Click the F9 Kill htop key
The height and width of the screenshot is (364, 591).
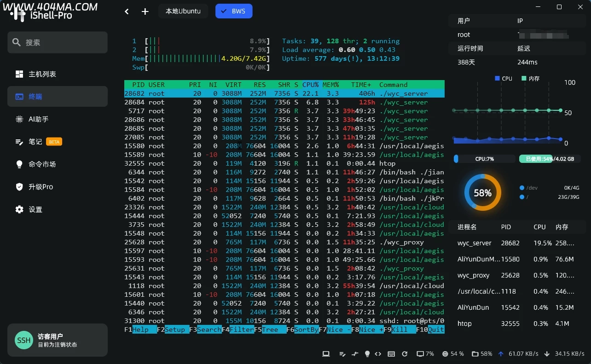pyautogui.click(x=400, y=329)
